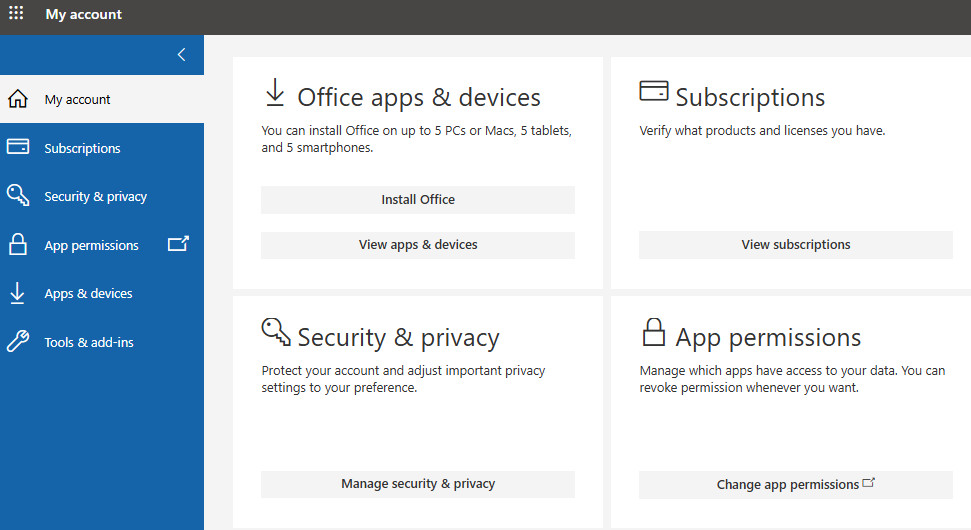Viewport: 971px width, 530px height.
Task: Click the View subscriptions button
Action: (796, 245)
